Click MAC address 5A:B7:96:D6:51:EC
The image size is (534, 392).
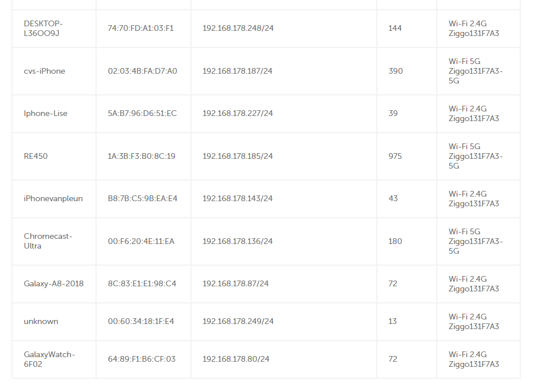[142, 113]
